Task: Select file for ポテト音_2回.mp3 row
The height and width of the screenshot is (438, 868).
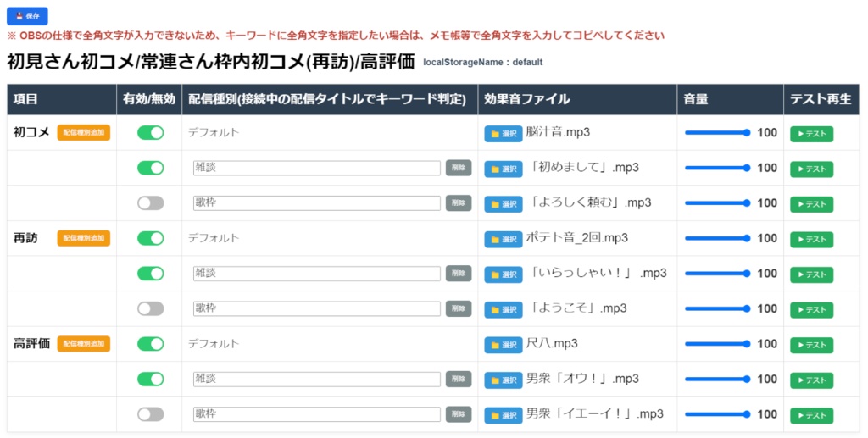Action: pos(503,239)
